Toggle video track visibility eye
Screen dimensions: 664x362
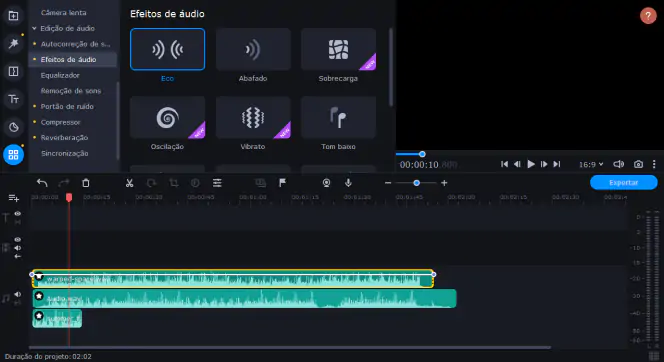click(17, 240)
